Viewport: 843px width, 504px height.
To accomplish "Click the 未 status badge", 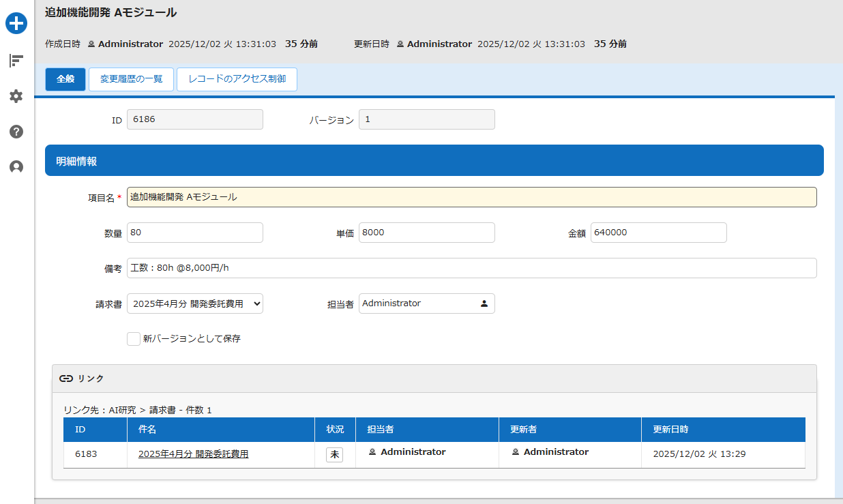I will coord(334,454).
